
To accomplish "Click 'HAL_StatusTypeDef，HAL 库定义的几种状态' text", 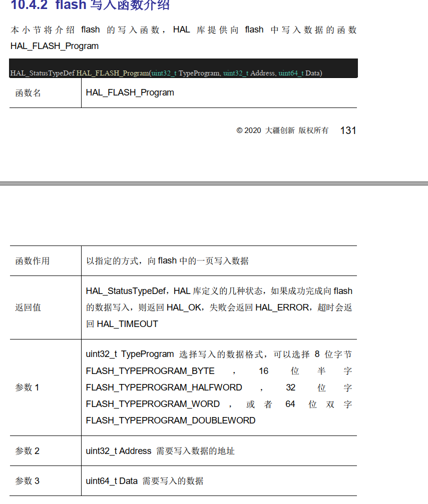I will pos(174,291).
